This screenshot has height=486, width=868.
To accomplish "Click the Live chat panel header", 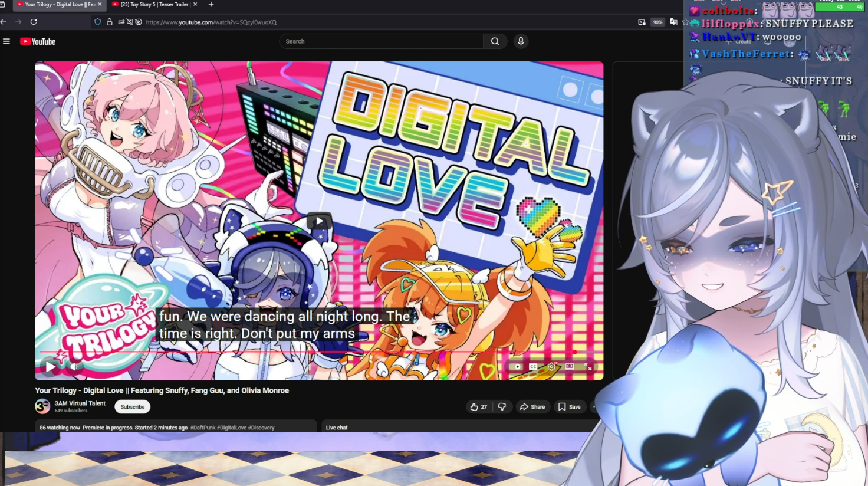I will 337,428.
